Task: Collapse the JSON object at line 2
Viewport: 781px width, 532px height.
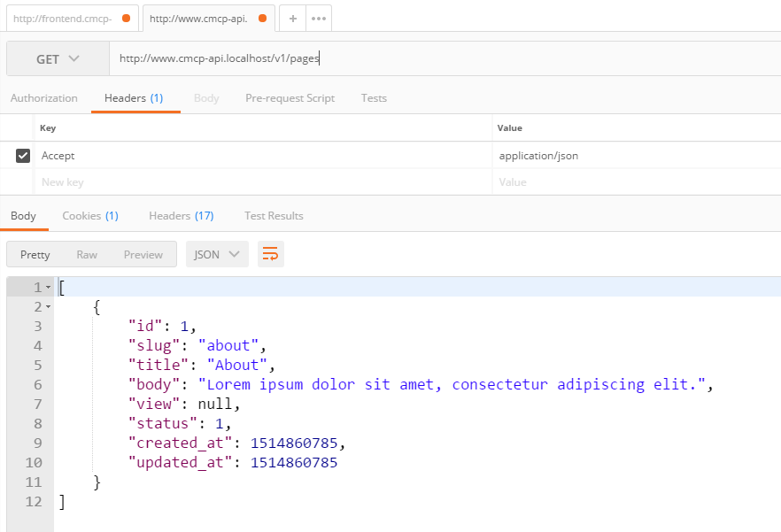Action: tap(48, 307)
